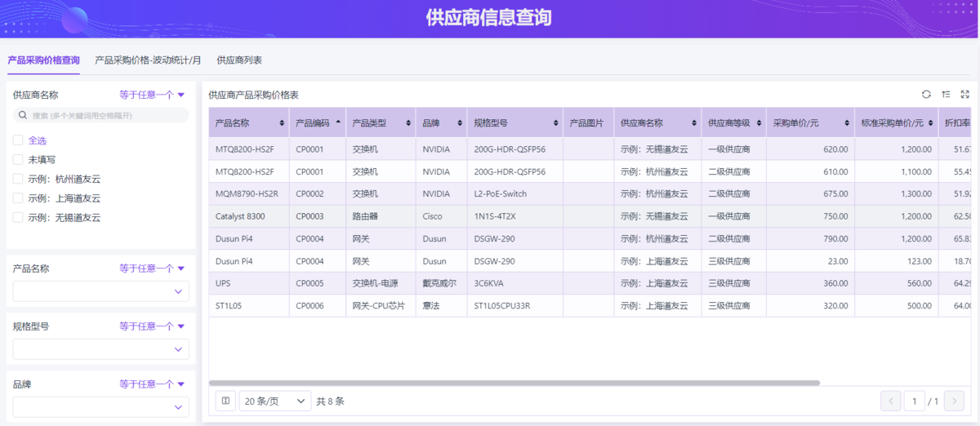Open the 供应商列表 tab
This screenshot has width=980, height=426.
[x=239, y=60]
